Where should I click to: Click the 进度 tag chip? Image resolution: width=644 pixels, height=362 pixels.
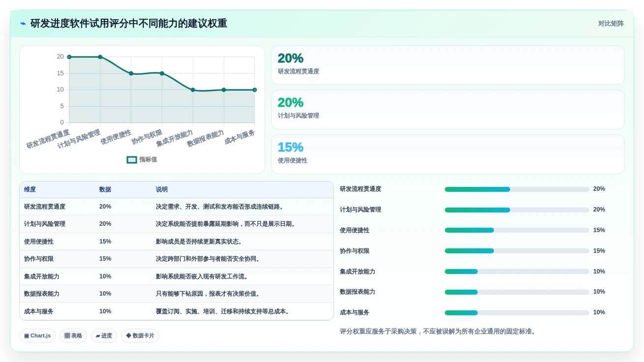[104, 336]
